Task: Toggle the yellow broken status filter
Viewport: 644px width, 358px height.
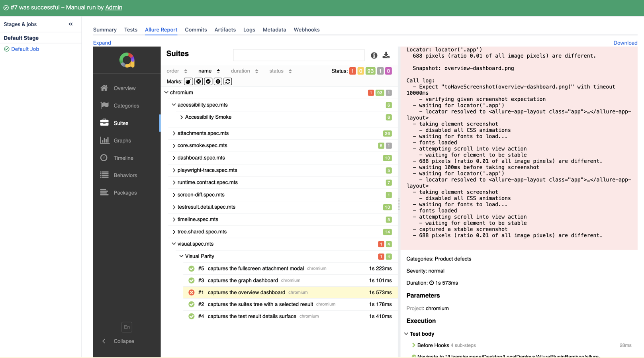Action: (360, 71)
